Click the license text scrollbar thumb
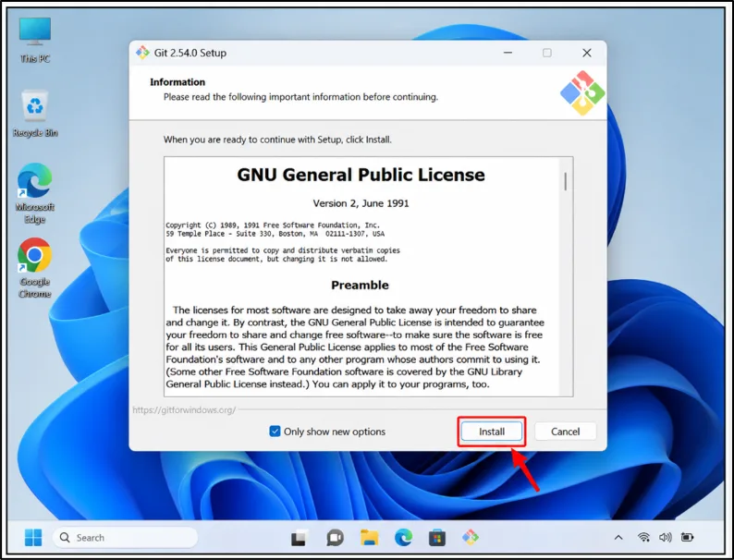 click(x=566, y=181)
